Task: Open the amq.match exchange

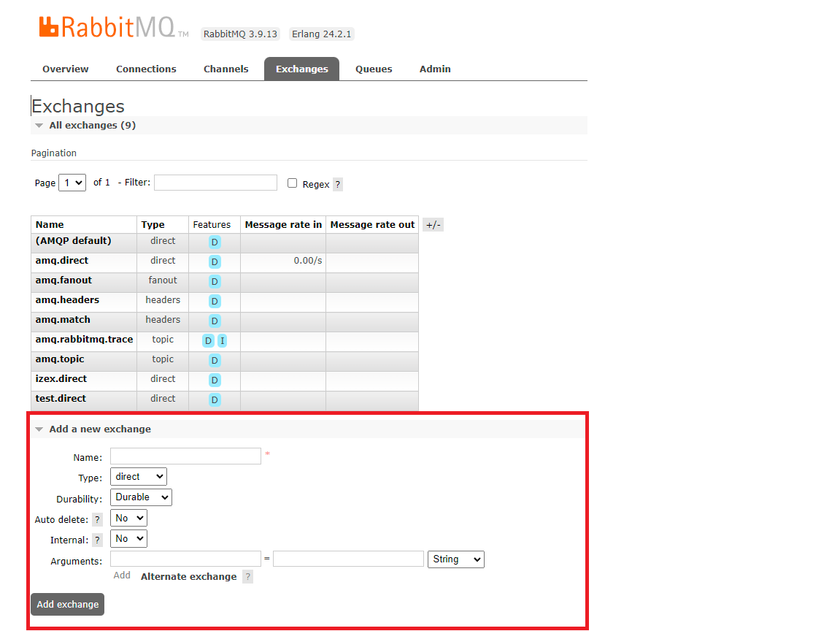Action: coord(63,320)
